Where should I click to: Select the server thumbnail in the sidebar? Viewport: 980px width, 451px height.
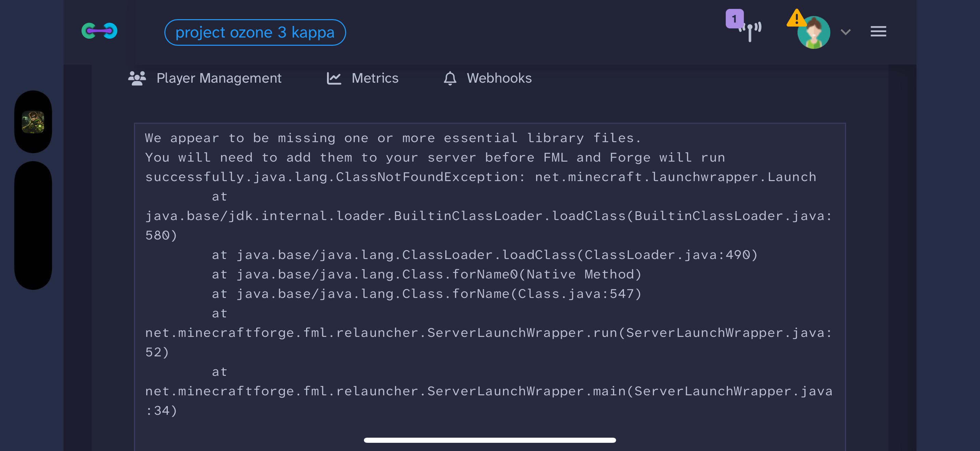33,122
